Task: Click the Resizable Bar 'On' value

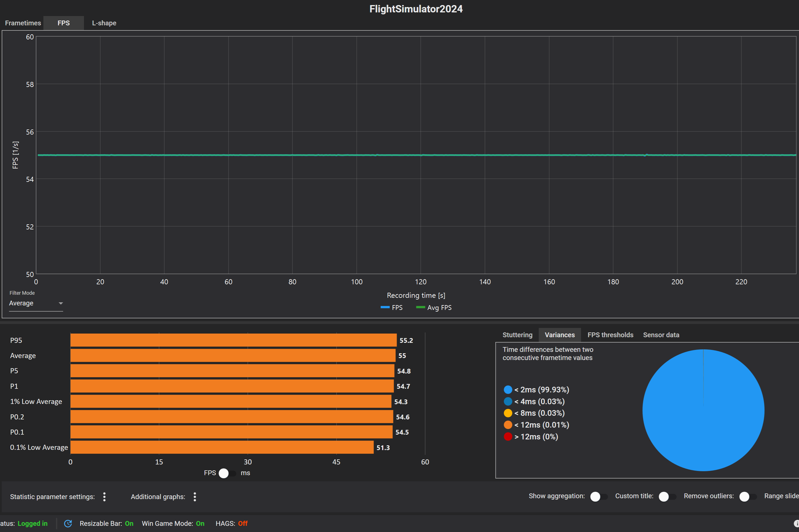Action: pyautogui.click(x=129, y=524)
